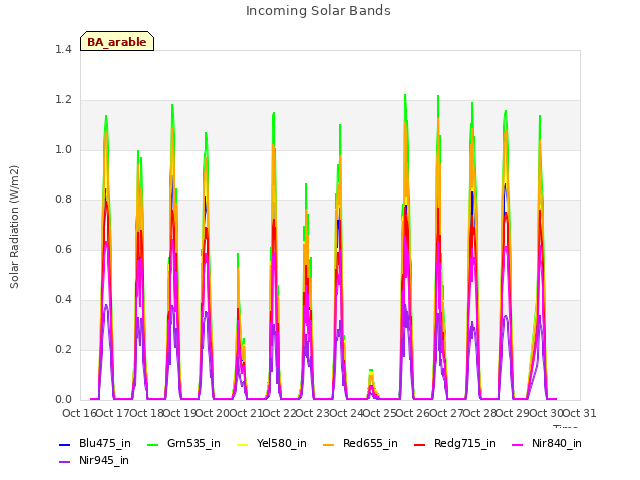Click the 1.0 y-axis tick label

click(63, 149)
